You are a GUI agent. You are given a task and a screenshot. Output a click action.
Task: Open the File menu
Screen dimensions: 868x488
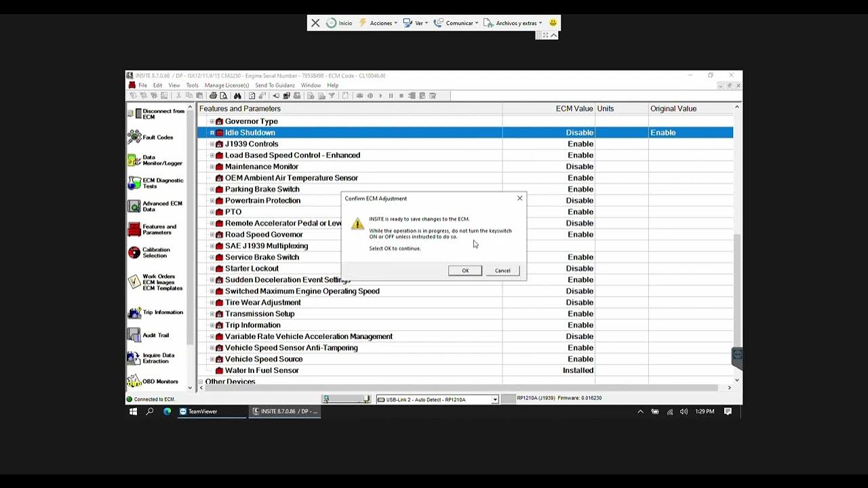(143, 85)
